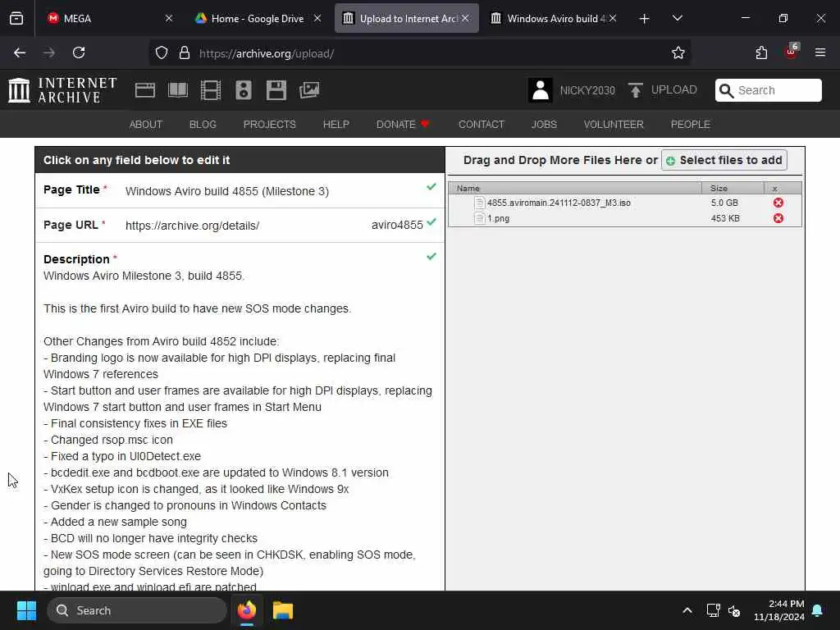840x630 pixels.
Task: Click the NICKY2030 user avatar icon
Action: point(540,90)
